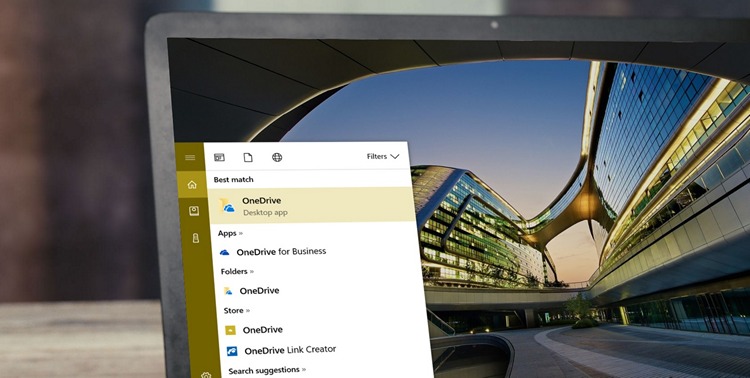Expand the Folders category
This screenshot has width=750, height=378.
click(237, 271)
